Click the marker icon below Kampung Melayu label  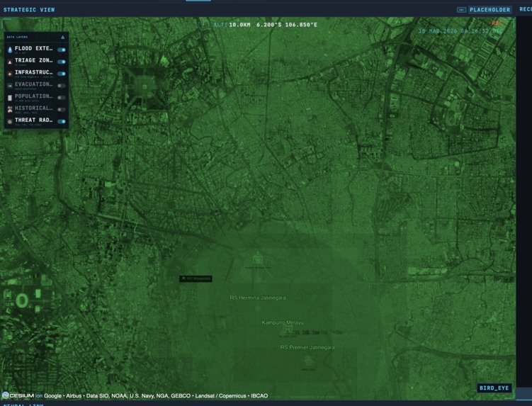pos(288,330)
